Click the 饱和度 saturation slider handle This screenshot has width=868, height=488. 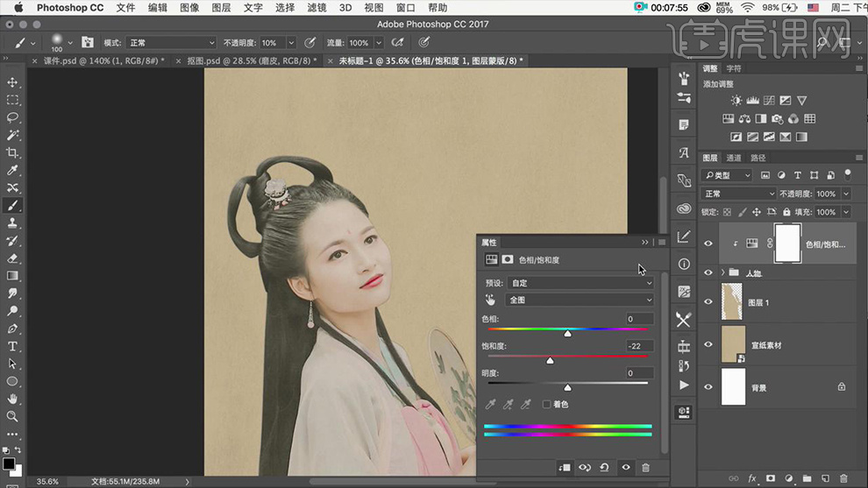pyautogui.click(x=550, y=361)
